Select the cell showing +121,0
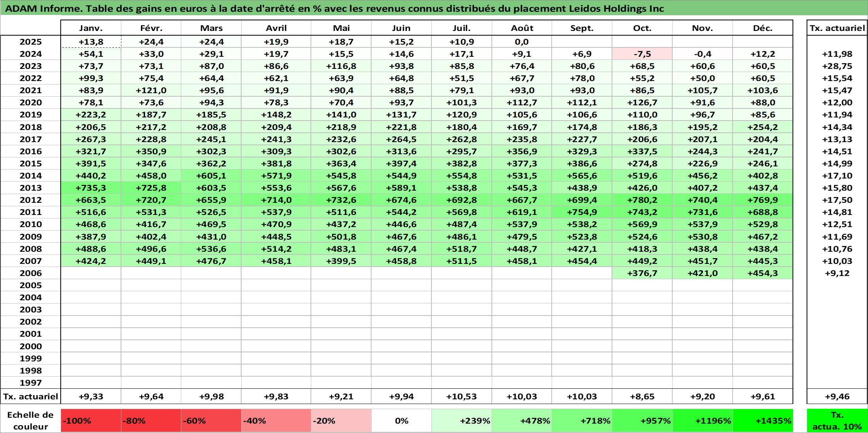This screenshot has width=868, height=433. coord(151,90)
